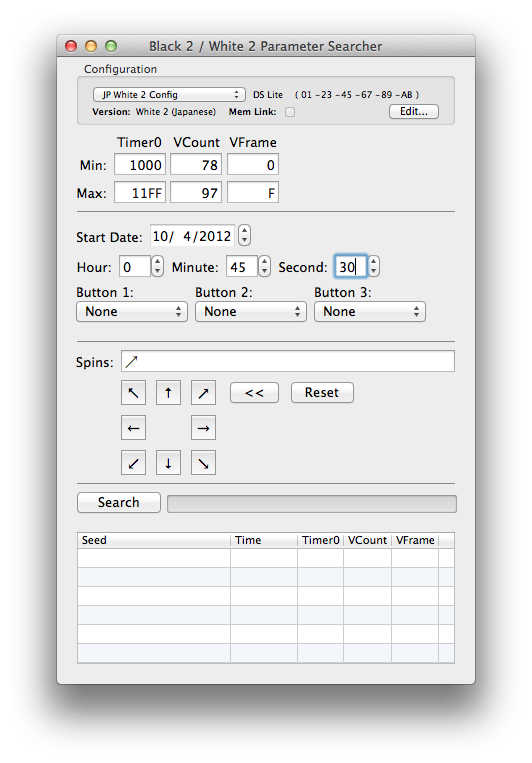Add a down-right spin arrow
Screen dimensions: 532x763
coord(203,462)
